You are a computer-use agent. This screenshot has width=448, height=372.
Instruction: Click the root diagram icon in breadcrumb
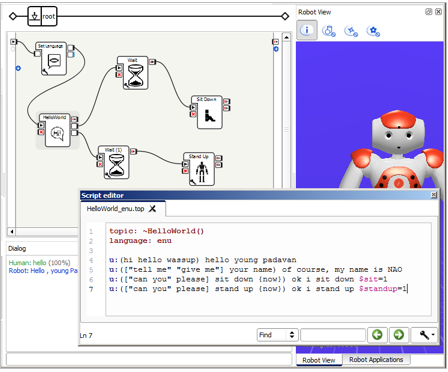[34, 16]
